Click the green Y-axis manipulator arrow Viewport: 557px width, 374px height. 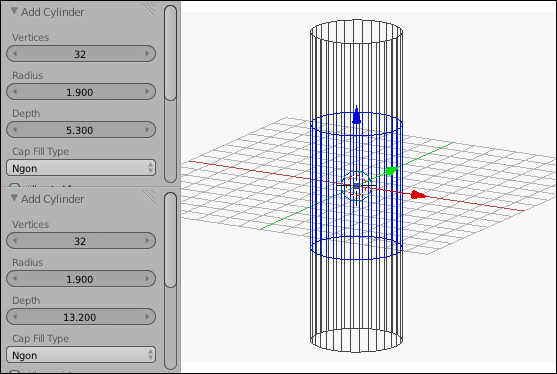tap(391, 171)
